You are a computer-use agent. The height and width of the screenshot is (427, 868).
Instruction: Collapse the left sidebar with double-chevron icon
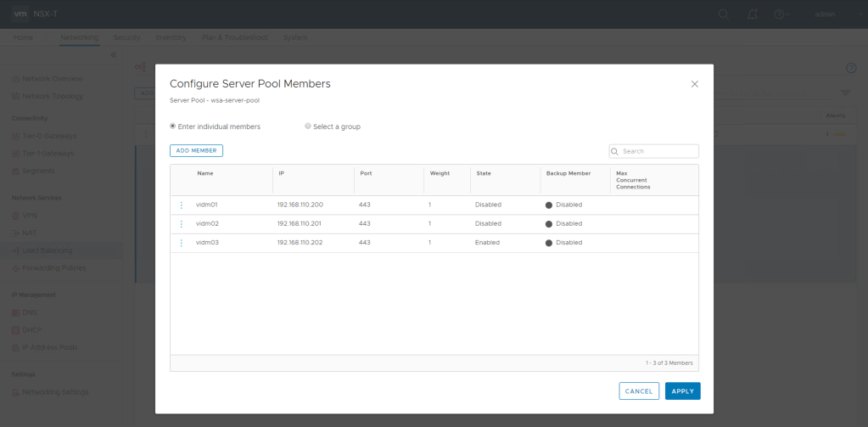tap(114, 55)
